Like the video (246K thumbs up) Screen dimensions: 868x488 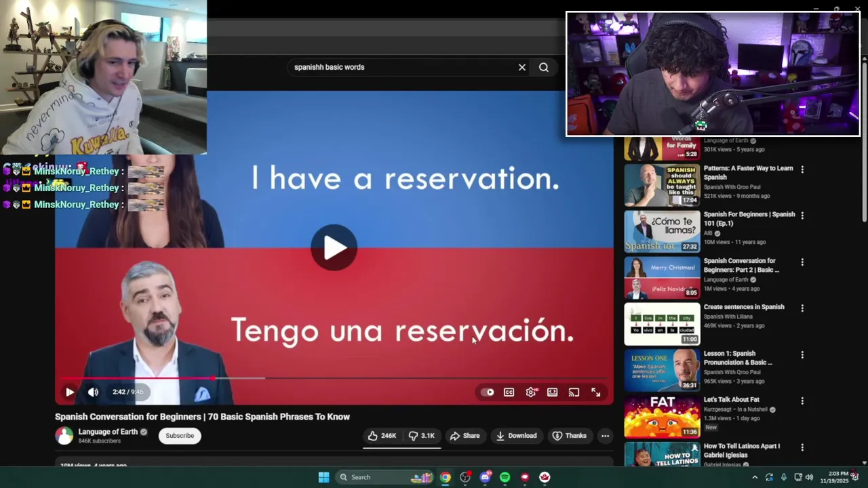pyautogui.click(x=382, y=436)
